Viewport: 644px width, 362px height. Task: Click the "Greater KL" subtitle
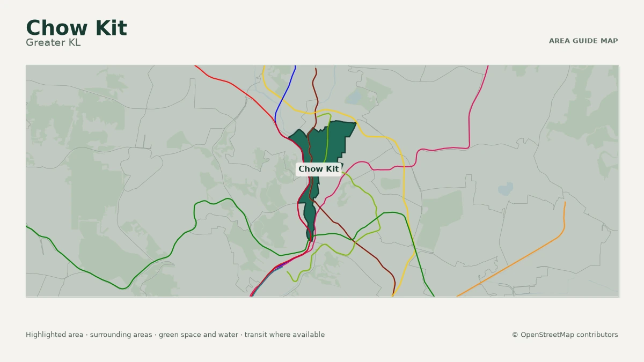(53, 42)
